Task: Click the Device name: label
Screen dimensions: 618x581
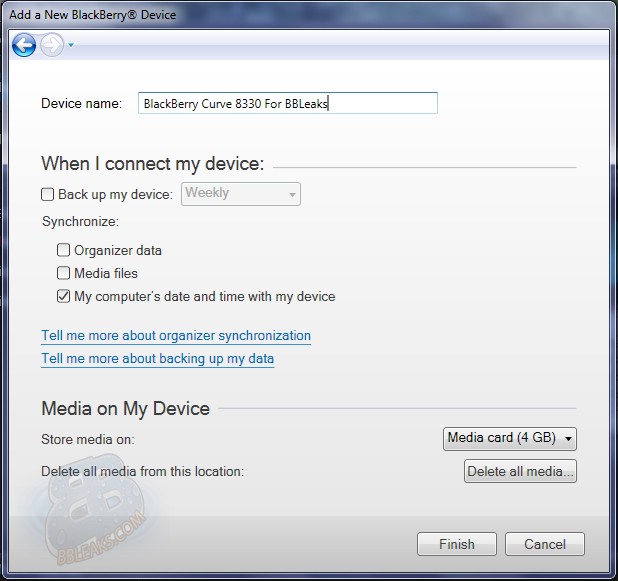Action: [x=82, y=103]
